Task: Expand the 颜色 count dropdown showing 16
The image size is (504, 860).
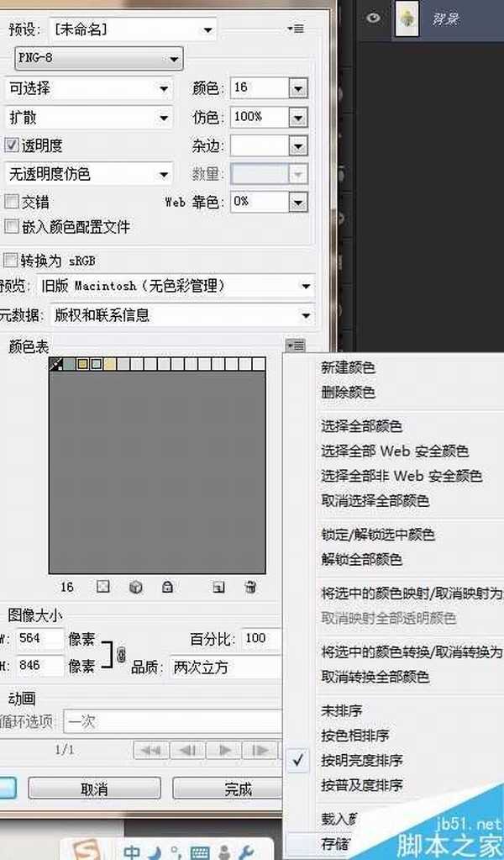Action: pyautogui.click(x=297, y=88)
